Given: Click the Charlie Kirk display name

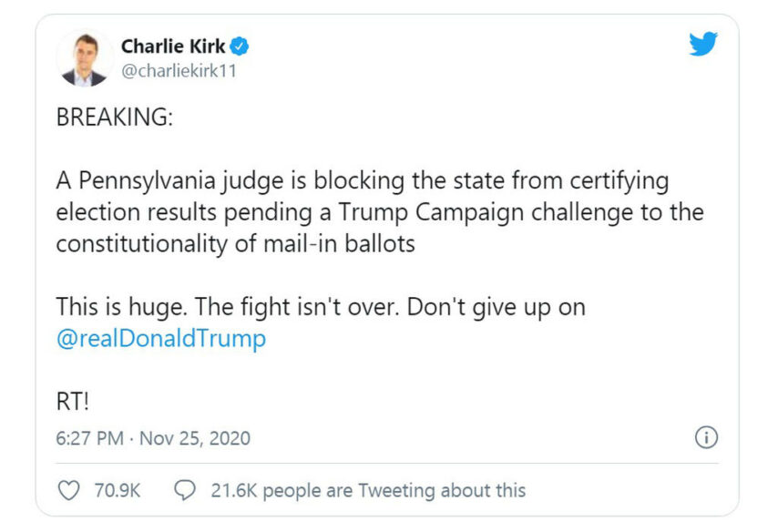Looking at the screenshot, I should 173,46.
